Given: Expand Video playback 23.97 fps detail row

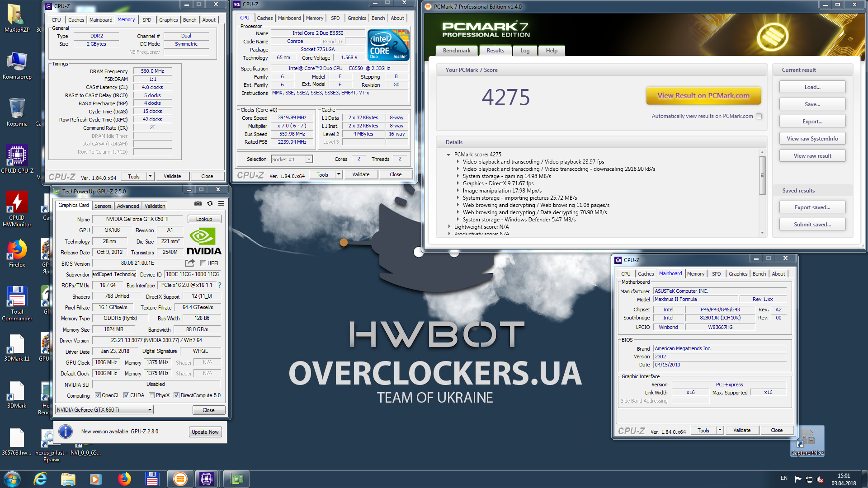Looking at the screenshot, I should (458, 162).
